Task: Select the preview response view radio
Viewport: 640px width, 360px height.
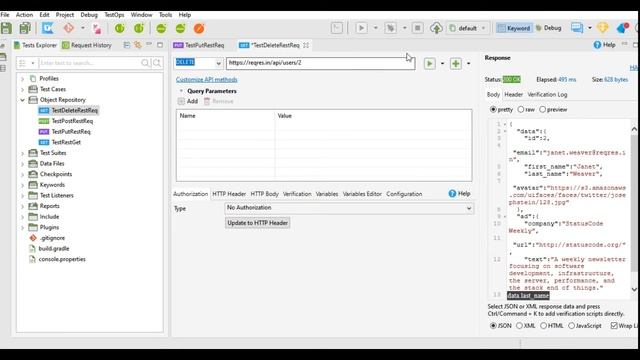Action: 542,109
